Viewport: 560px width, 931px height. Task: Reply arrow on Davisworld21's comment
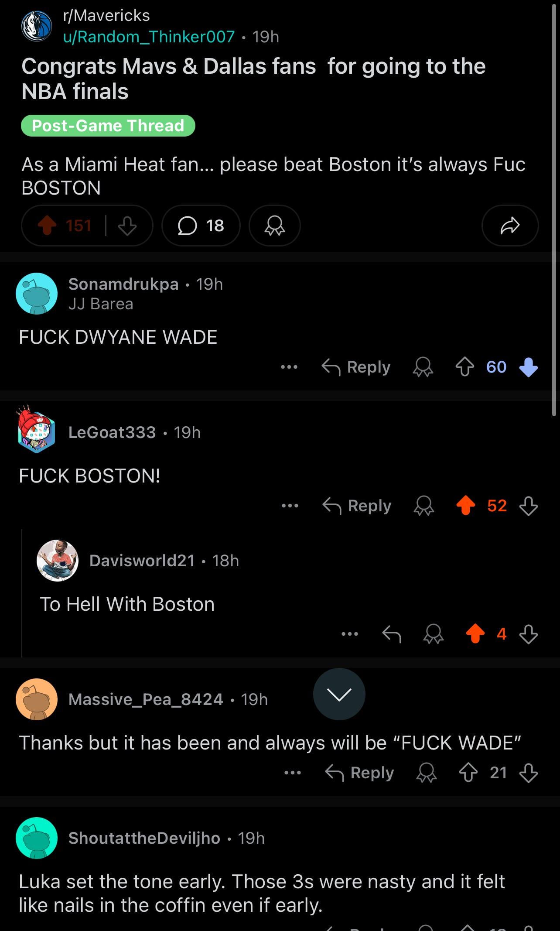pos(391,634)
